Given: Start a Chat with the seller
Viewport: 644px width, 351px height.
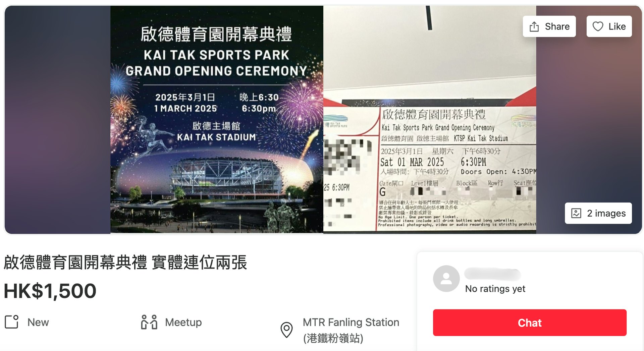Looking at the screenshot, I should pos(530,323).
